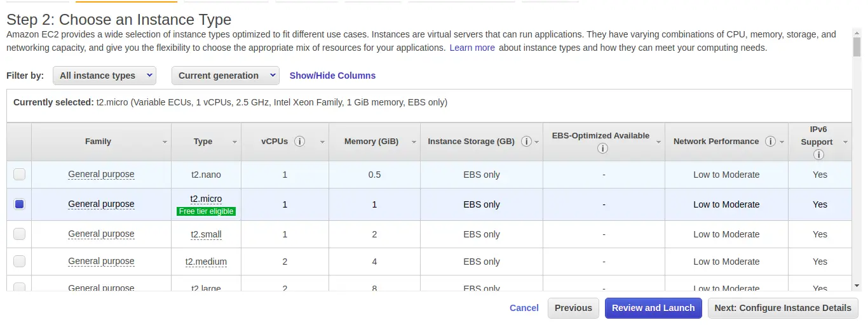Open Memory (GiB) column sort arrow
This screenshot has height=332, width=868.
pos(414,142)
